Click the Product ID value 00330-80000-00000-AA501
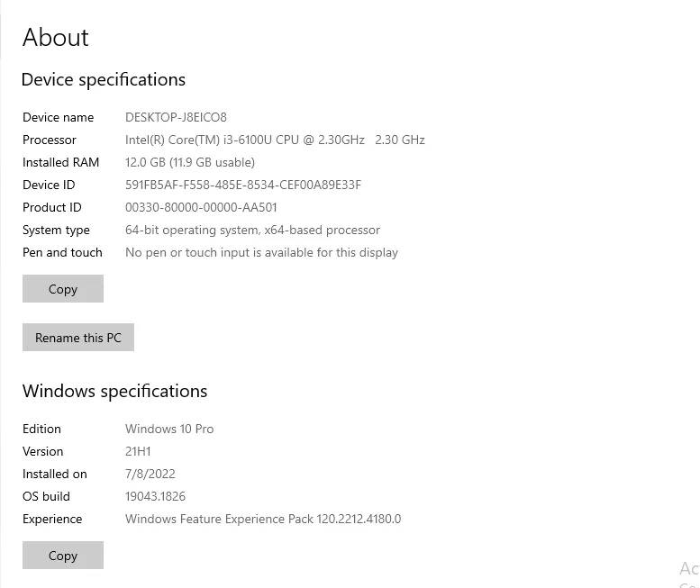 point(201,207)
